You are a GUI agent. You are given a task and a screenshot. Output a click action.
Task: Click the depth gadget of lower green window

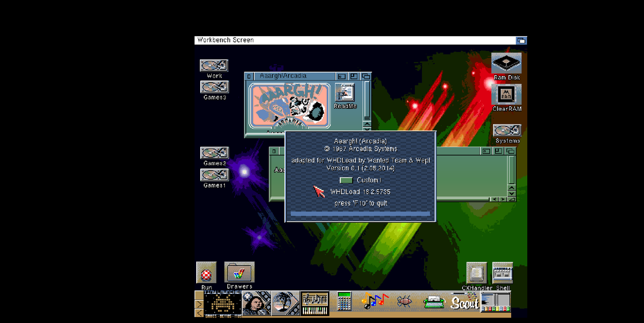(511, 151)
